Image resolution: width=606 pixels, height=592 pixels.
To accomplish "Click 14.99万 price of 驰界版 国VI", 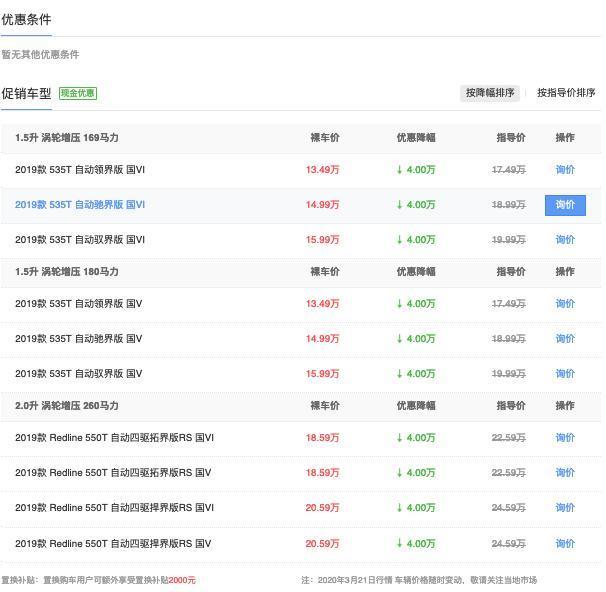I will pyautogui.click(x=322, y=205).
